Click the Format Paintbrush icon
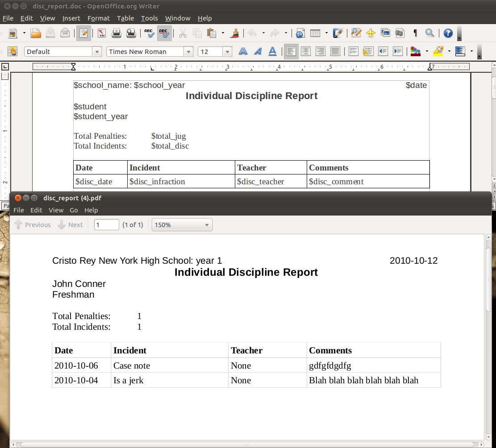496x448 pixels. [x=235, y=33]
